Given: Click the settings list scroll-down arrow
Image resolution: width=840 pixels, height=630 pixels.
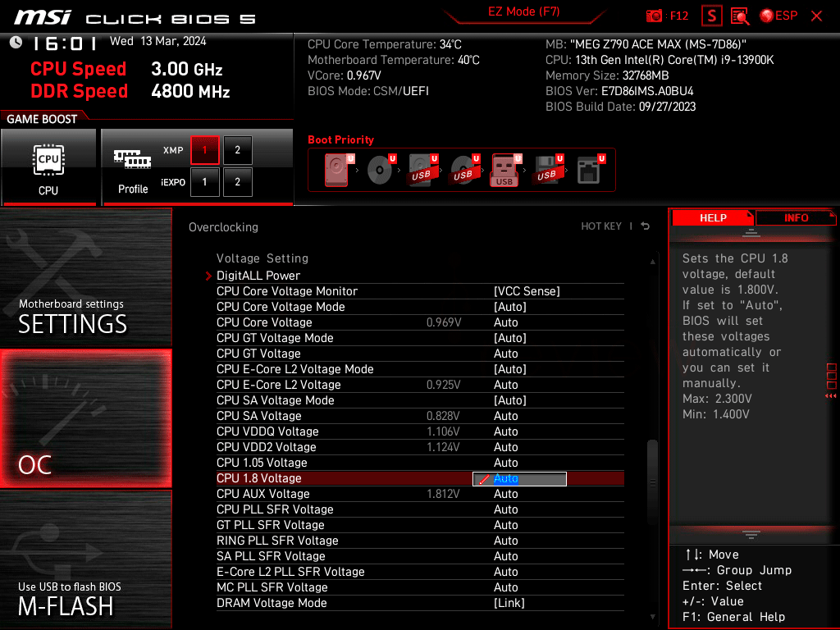Looking at the screenshot, I should point(652,617).
